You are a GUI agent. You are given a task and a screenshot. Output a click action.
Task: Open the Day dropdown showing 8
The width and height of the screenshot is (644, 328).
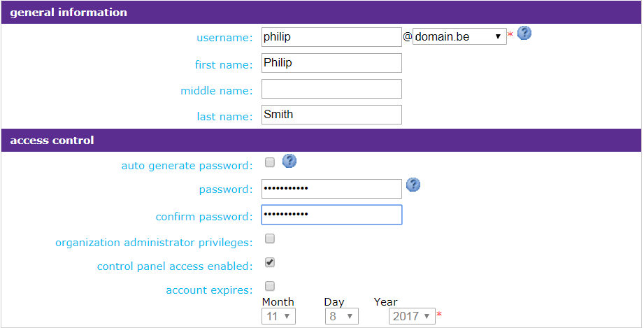coord(341,316)
